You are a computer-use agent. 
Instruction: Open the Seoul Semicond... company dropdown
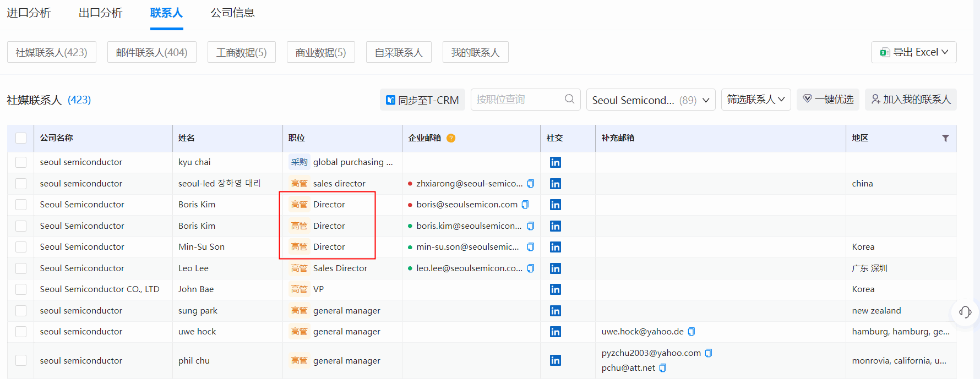(650, 100)
